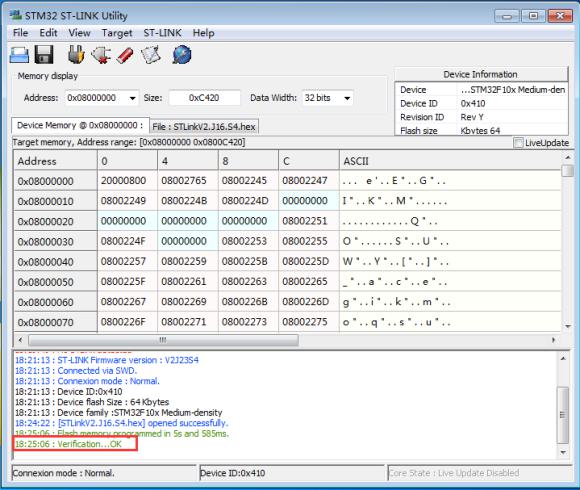Screen dimensions: 580x490
Task: Click the ASCII column header
Action: click(450, 161)
